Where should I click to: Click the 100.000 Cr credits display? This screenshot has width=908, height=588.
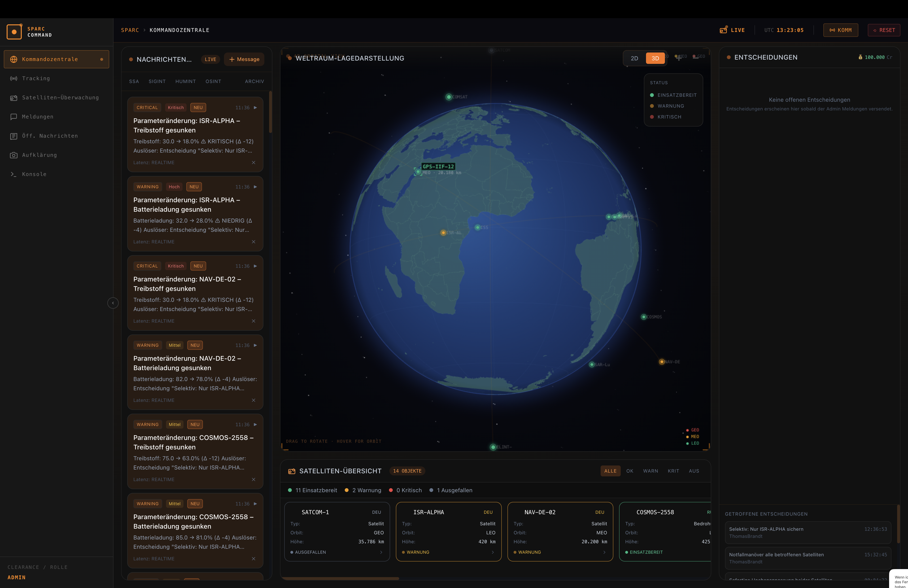(874, 57)
